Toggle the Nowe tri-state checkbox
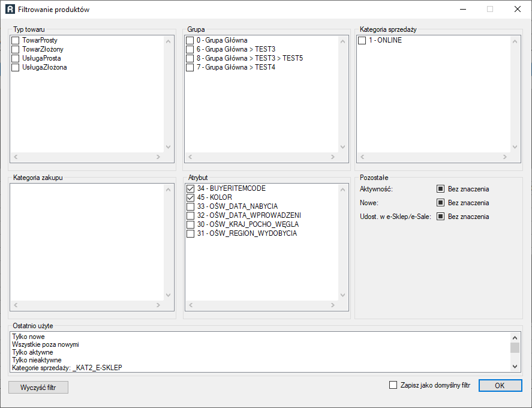This screenshot has width=532, height=408. (440, 203)
